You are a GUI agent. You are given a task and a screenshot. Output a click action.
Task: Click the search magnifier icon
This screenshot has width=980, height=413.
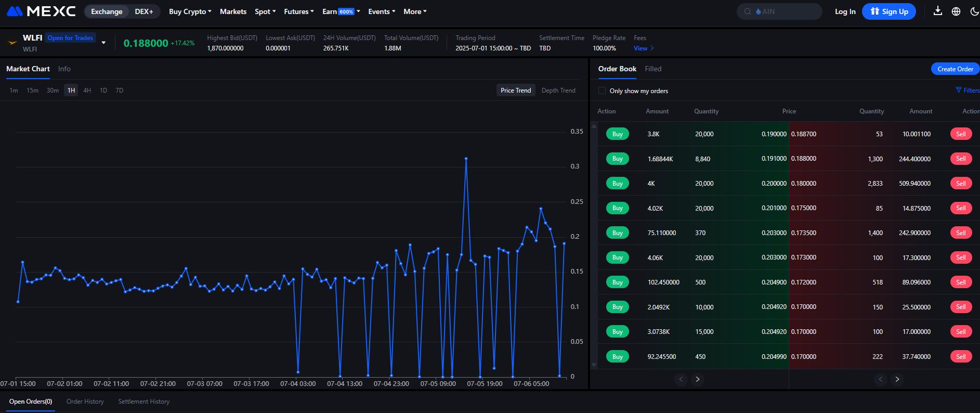[x=748, y=11]
